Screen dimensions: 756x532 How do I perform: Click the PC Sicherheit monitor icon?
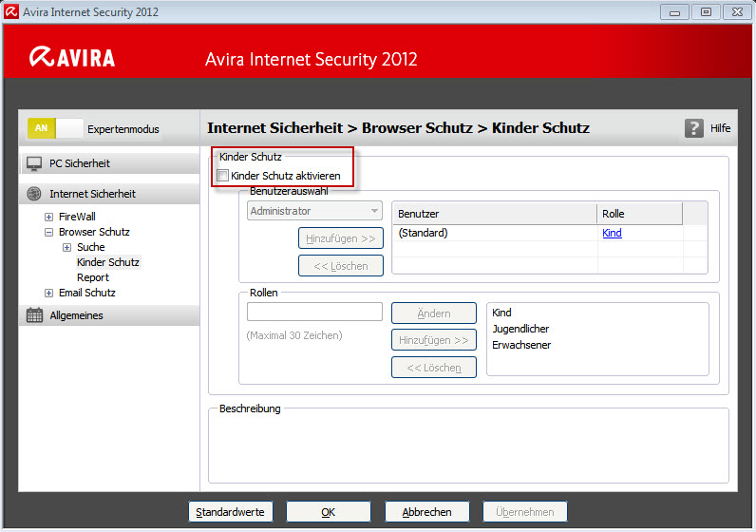pyautogui.click(x=34, y=163)
